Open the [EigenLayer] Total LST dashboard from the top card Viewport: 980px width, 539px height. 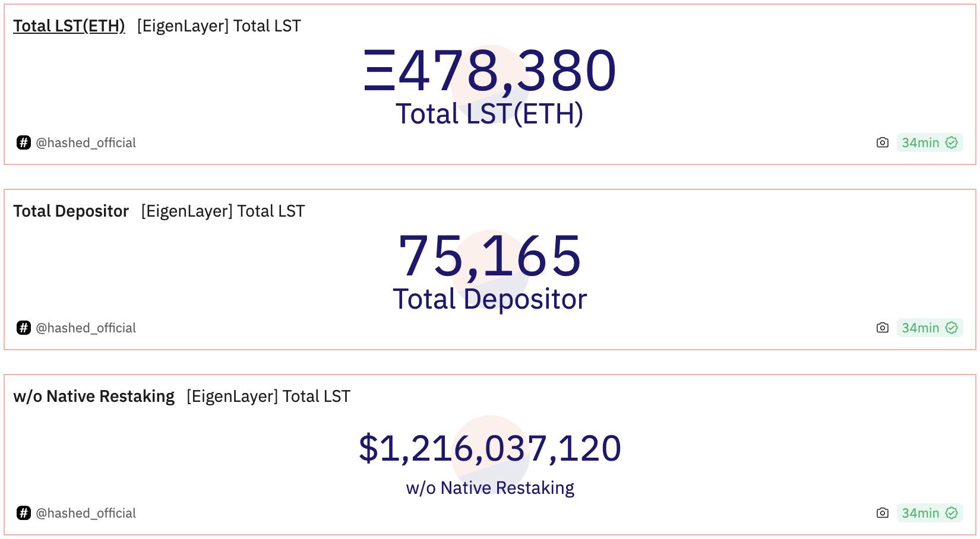point(218,26)
